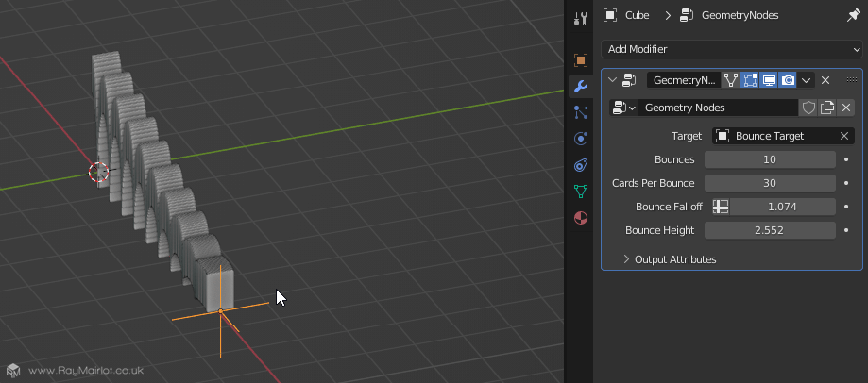
Task: Click the GeometryNodes breadcrumb label
Action: point(740,15)
